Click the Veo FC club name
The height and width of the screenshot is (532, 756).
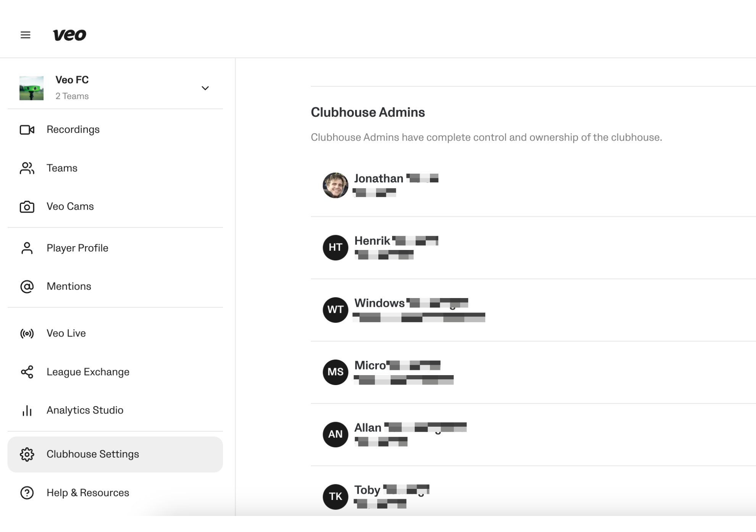coord(72,80)
